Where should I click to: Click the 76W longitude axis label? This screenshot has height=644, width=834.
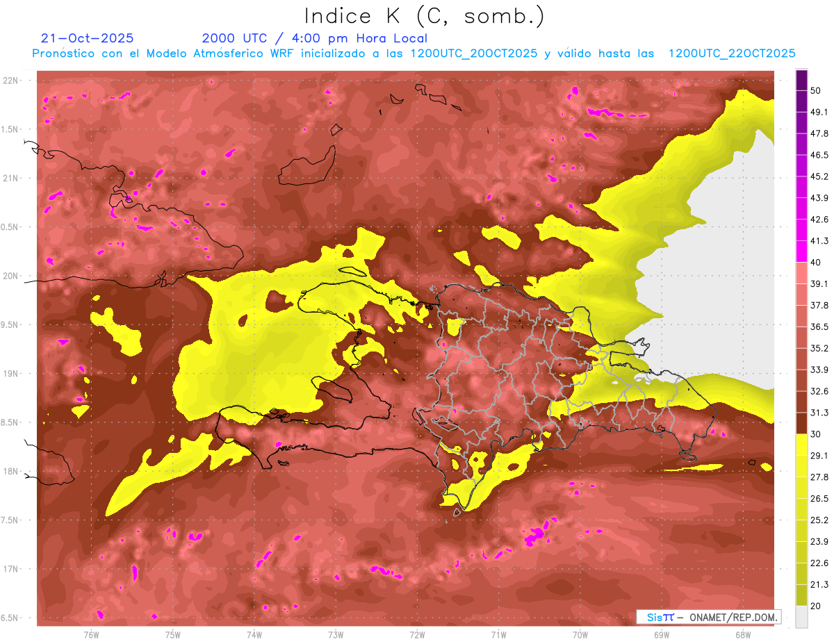point(91,635)
